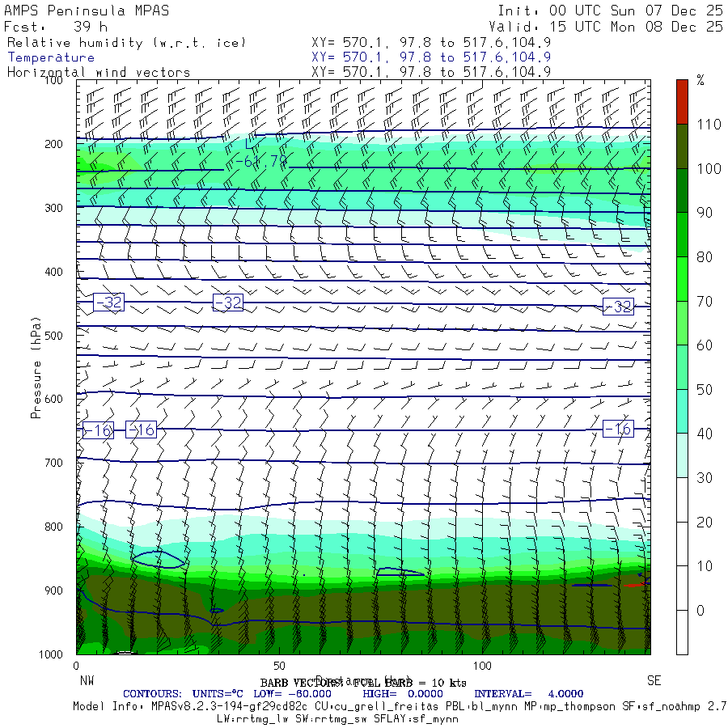Screen dimensions: 728x728
Task: Click the dark olive color bar segment between 100 and 110
Action: click(x=682, y=146)
